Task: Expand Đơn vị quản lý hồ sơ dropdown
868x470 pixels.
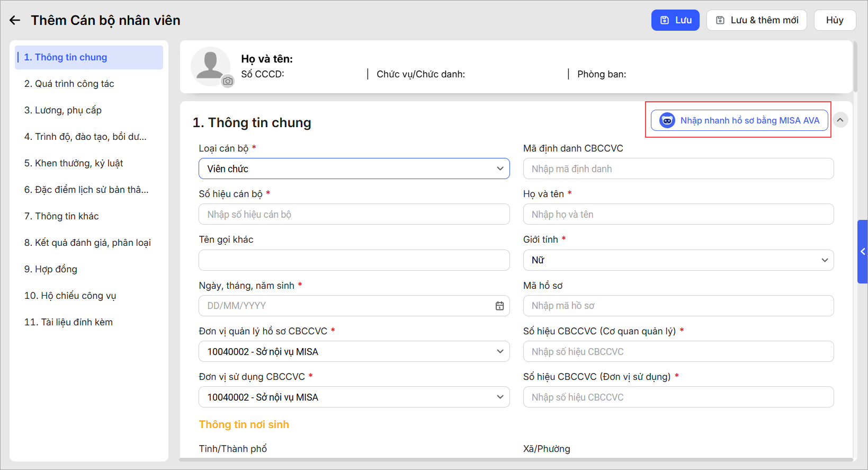Action: (x=354, y=351)
